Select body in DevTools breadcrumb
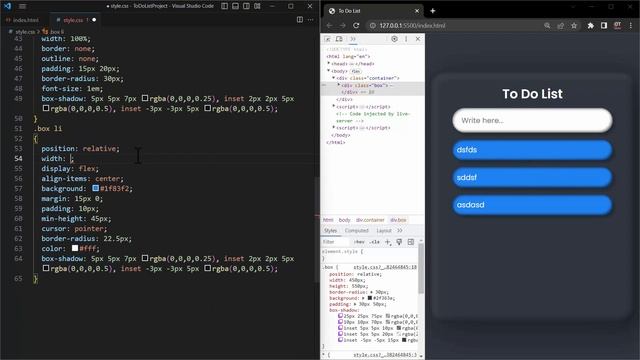This screenshot has height=360, width=640. pyautogui.click(x=344, y=220)
